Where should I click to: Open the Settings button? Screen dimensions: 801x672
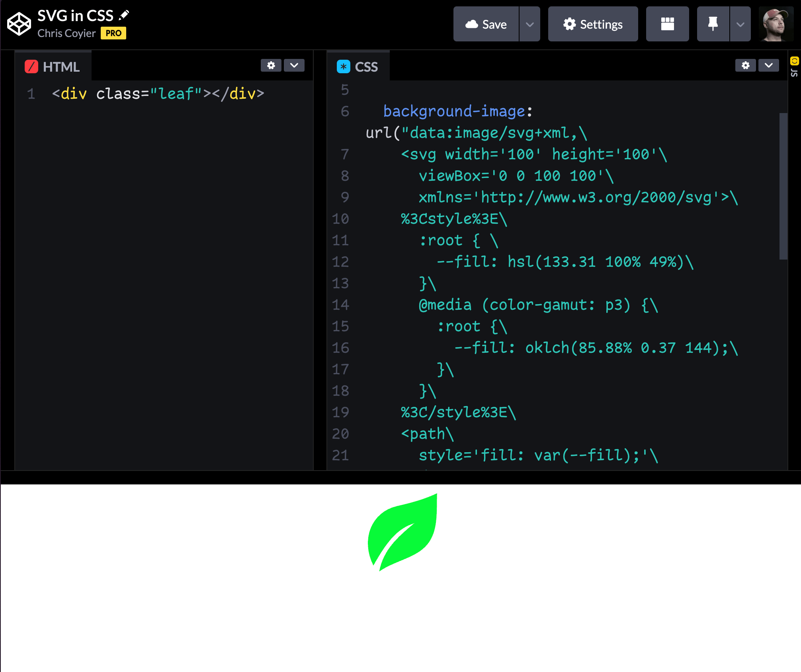tap(593, 24)
